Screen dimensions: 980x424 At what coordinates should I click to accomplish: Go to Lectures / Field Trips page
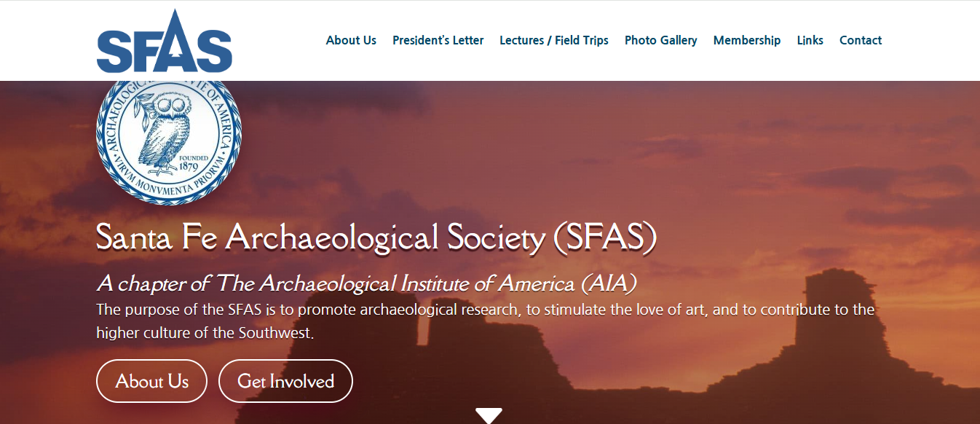(x=553, y=40)
